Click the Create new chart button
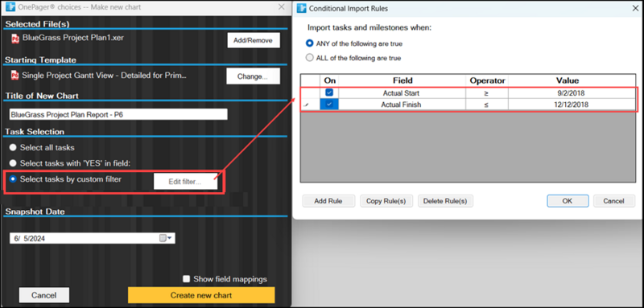Viewport: 644px width, 308px height. click(x=201, y=295)
